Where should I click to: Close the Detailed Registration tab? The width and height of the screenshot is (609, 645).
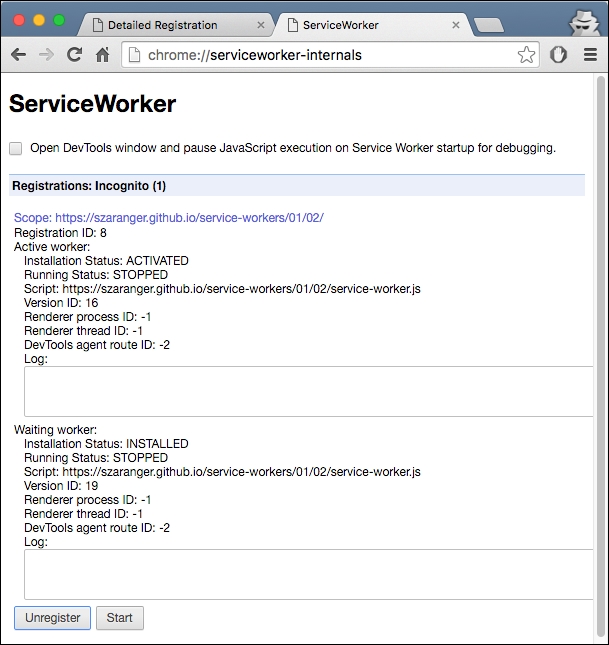pyautogui.click(x=261, y=24)
